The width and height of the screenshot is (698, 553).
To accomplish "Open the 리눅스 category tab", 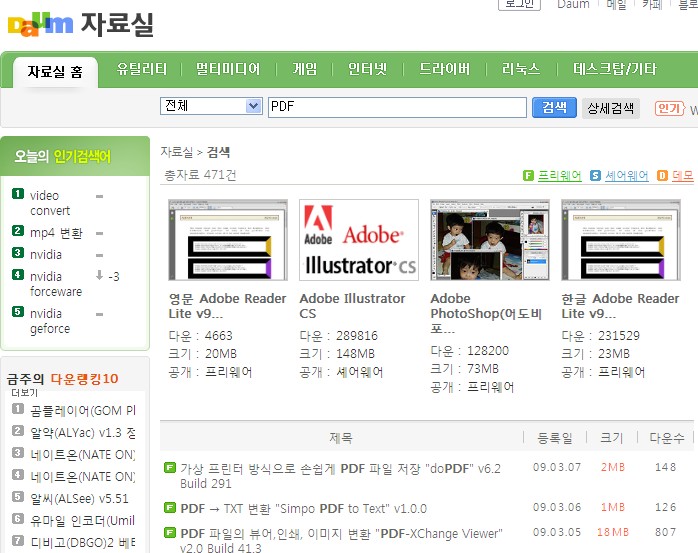I will click(x=521, y=69).
